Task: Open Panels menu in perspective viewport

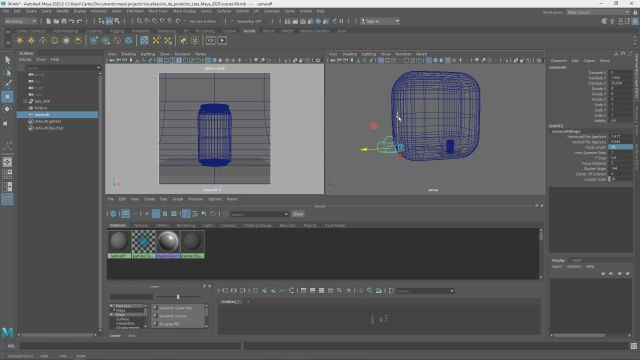Action: 421,54
